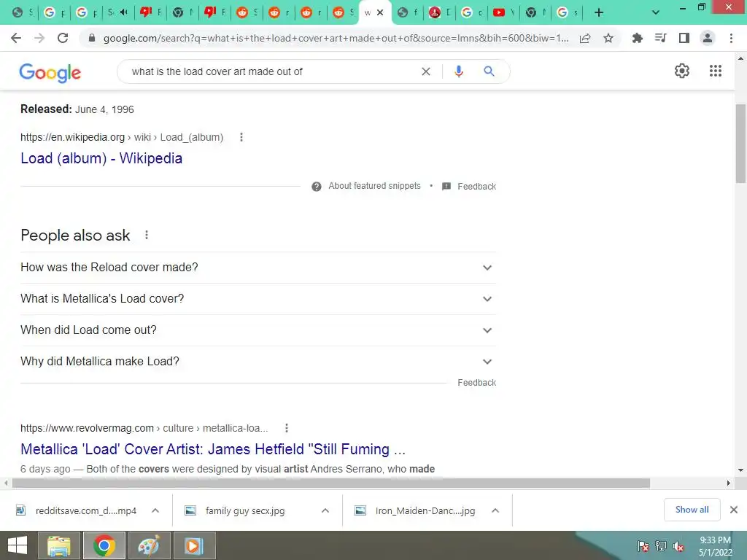Screen dimensions: 747x560
Task: Open File Explorer from the taskbar
Action: (x=58, y=545)
